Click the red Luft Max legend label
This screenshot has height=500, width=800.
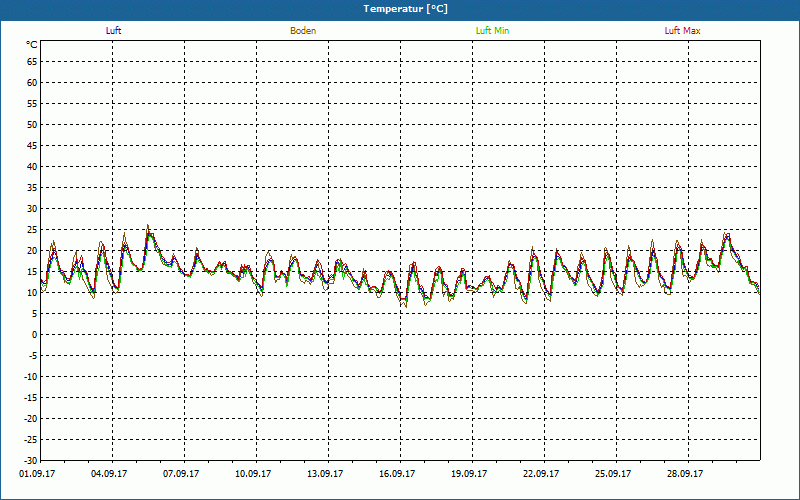click(682, 31)
